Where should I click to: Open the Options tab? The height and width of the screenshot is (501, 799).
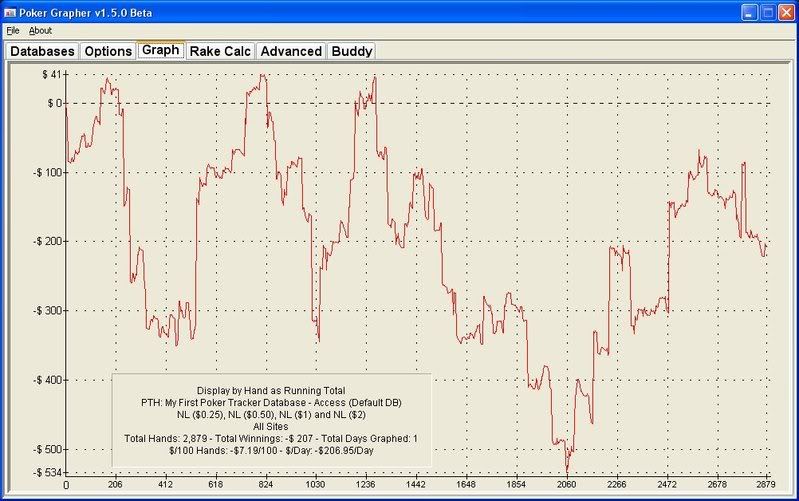(x=107, y=50)
